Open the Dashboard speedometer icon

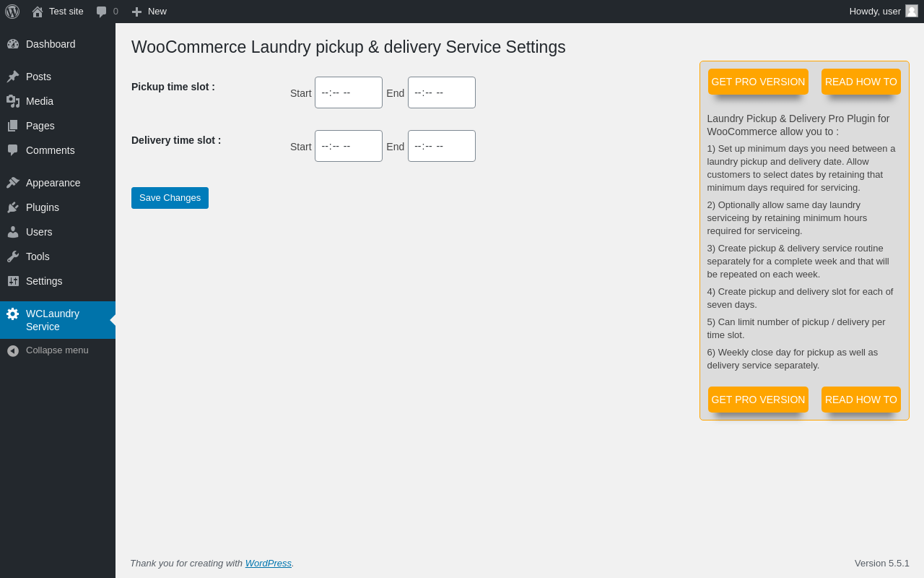click(13, 44)
